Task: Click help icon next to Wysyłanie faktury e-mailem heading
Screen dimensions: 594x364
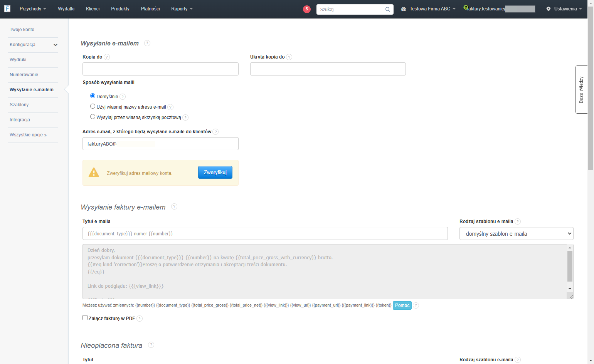Action: 174,206
